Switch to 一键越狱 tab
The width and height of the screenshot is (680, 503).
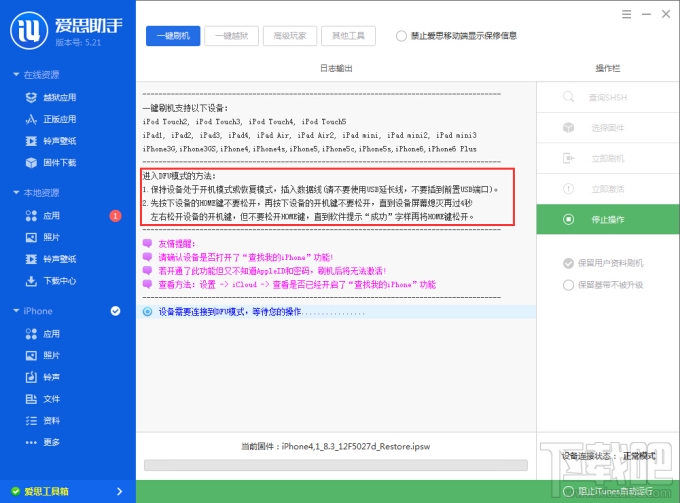[232, 36]
